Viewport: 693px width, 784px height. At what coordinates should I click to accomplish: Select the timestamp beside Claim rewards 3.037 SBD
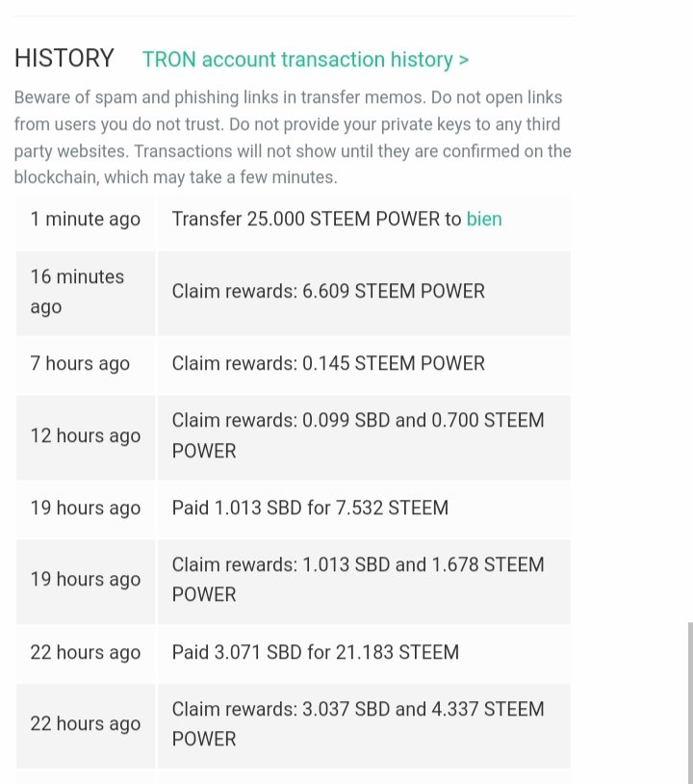pyautogui.click(x=85, y=723)
